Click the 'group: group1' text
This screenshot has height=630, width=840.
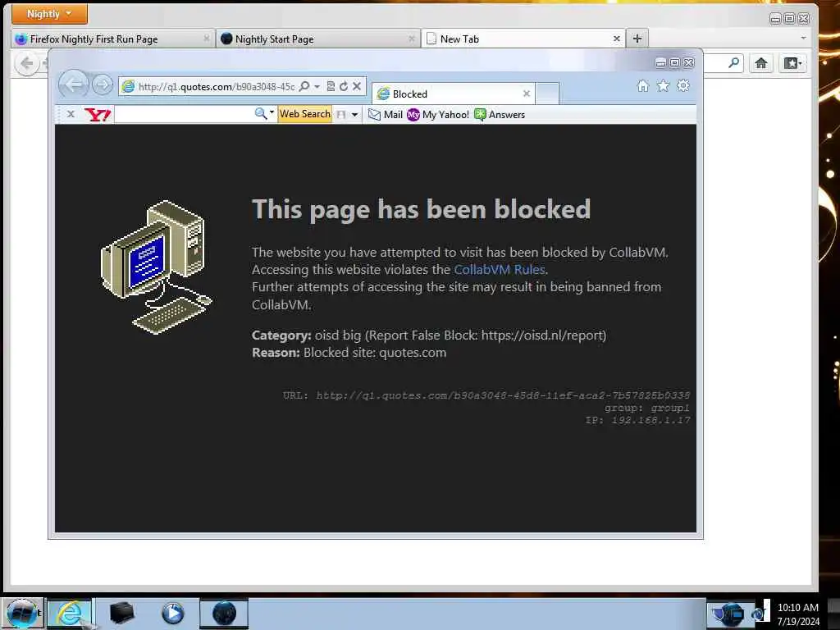647,409
